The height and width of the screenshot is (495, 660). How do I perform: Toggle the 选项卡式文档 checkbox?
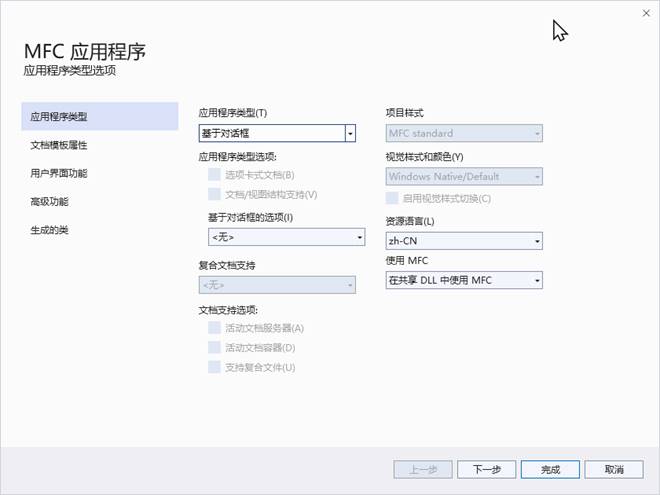214,175
